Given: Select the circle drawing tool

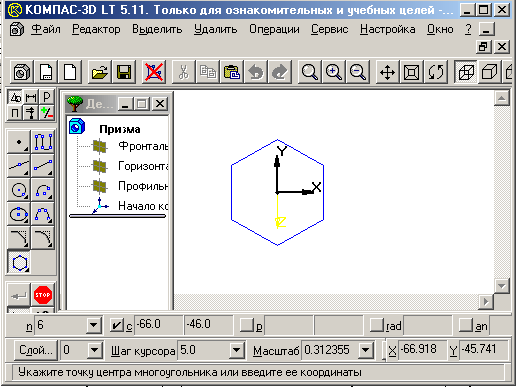Looking at the screenshot, I should point(19,190).
